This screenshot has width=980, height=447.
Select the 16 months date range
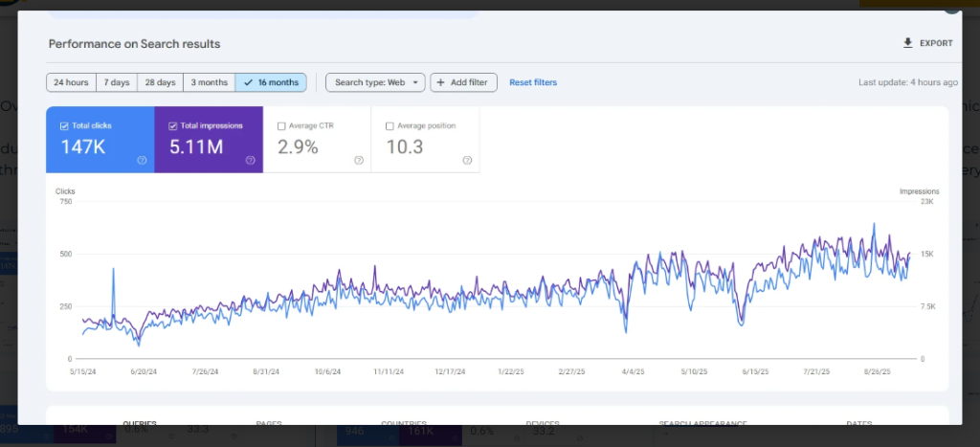click(271, 82)
